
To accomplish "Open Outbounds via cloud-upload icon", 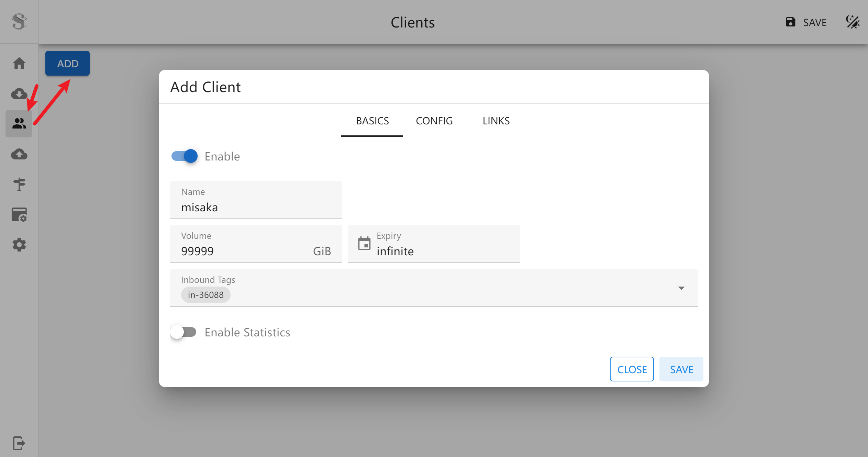I will [x=19, y=154].
